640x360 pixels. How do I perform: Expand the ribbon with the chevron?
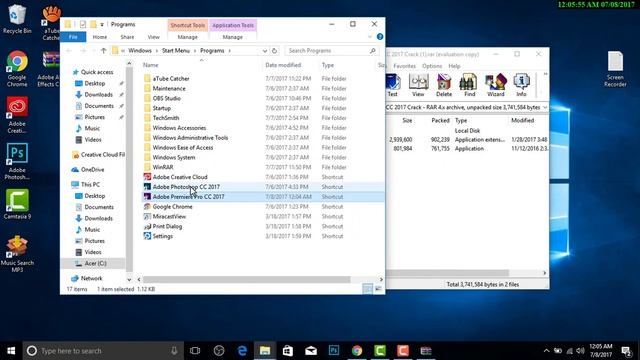pos(370,37)
